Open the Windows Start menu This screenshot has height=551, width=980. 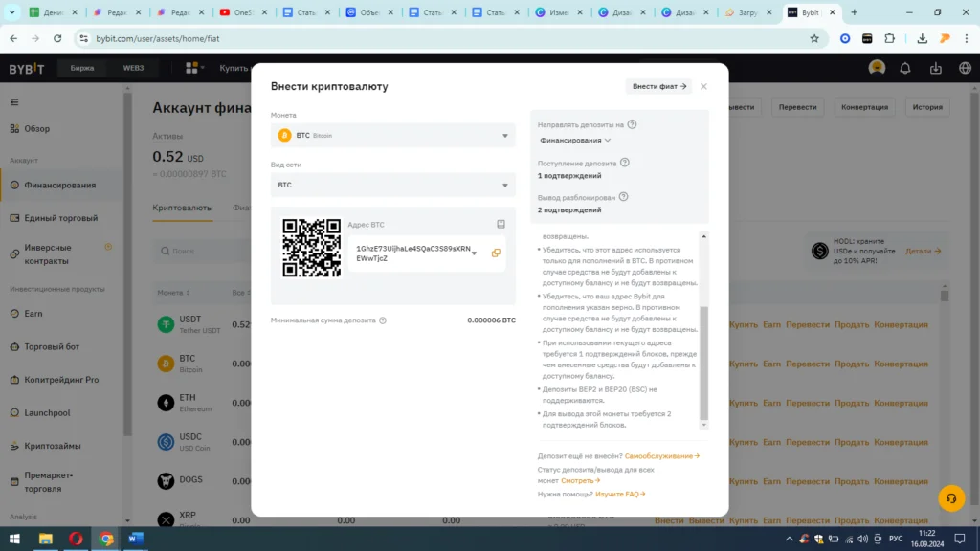tap(14, 539)
